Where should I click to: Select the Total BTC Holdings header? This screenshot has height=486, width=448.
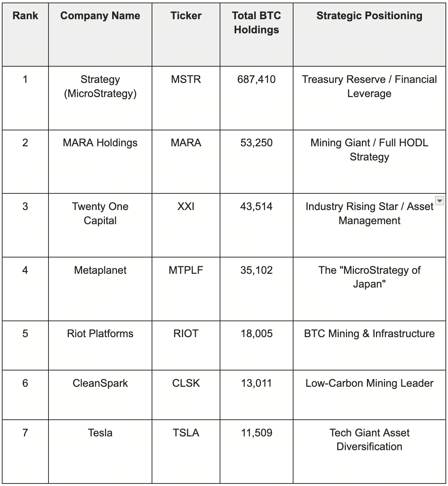[x=256, y=23]
